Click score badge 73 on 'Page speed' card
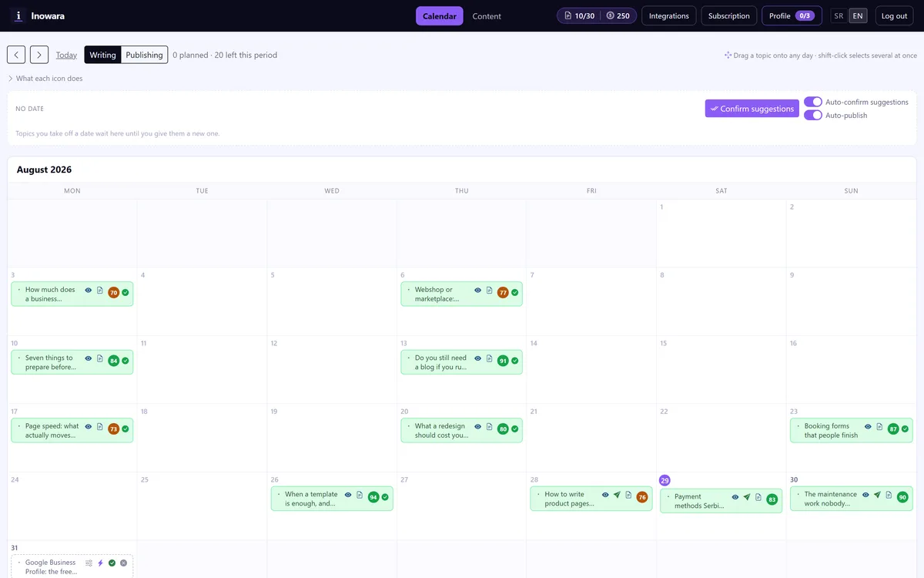This screenshot has width=924, height=578. tap(114, 429)
